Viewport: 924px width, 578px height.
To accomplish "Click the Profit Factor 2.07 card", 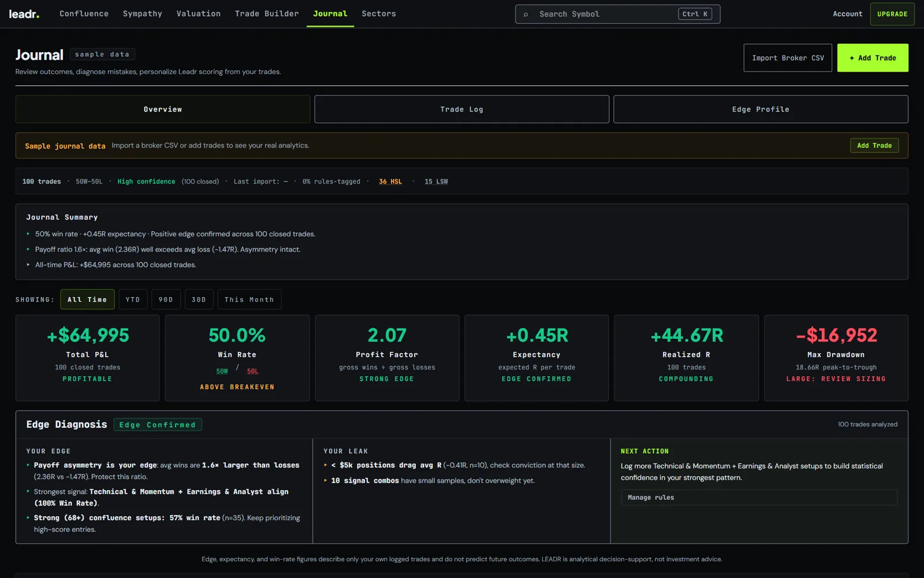I will 387,358.
